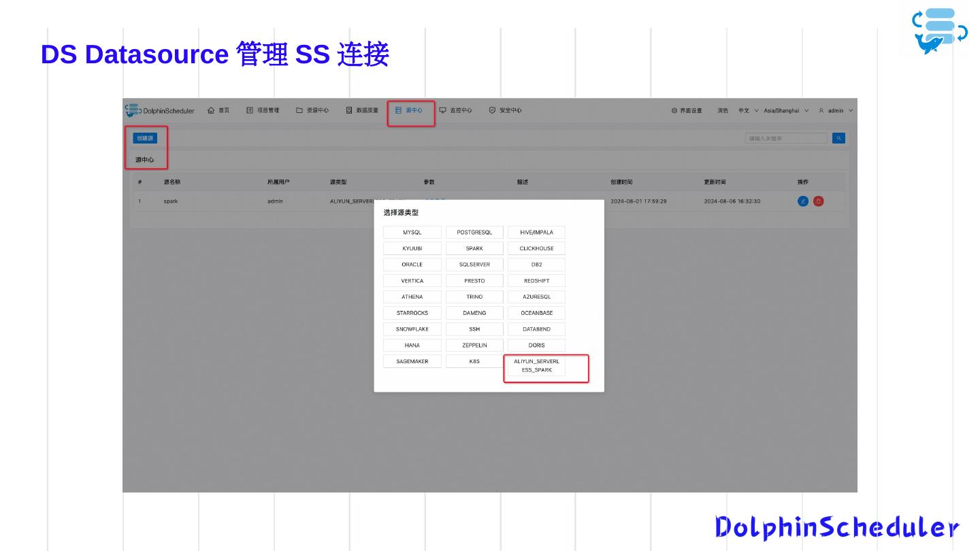Select the REDSHIFT source type
This screenshot has height=551, width=980.
click(536, 281)
